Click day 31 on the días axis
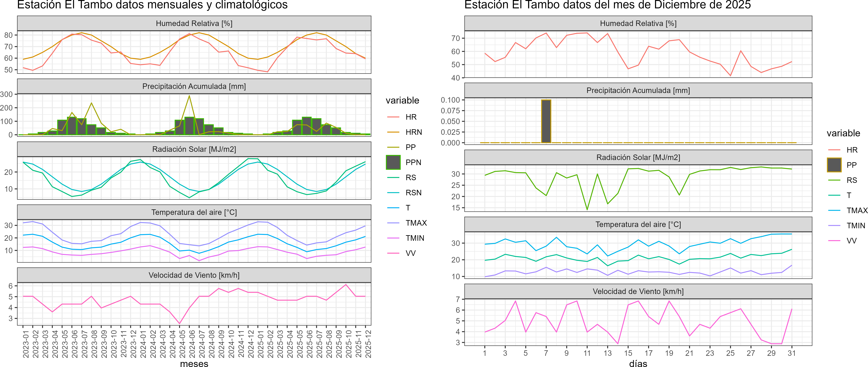 pyautogui.click(x=791, y=353)
